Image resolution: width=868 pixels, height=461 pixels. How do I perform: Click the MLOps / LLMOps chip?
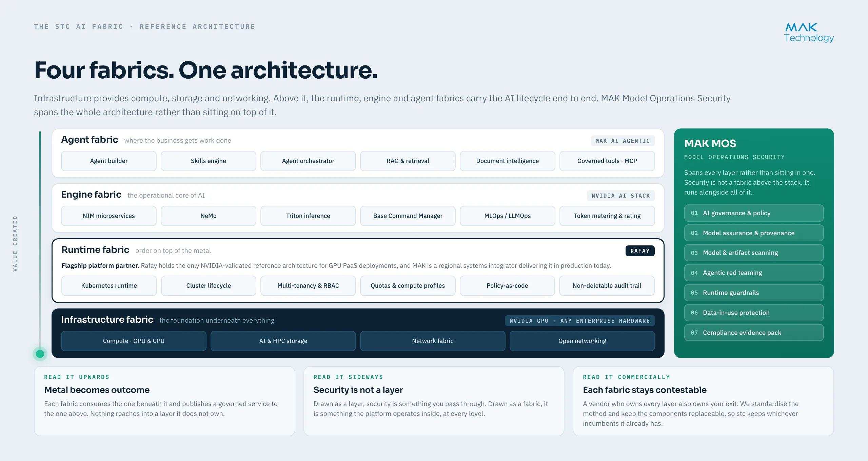point(508,216)
